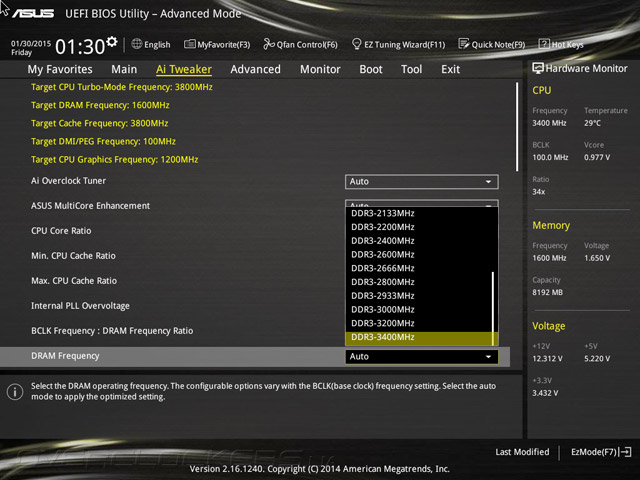Click the Hot Keys question mark icon
640x480 pixels.
coord(544,44)
